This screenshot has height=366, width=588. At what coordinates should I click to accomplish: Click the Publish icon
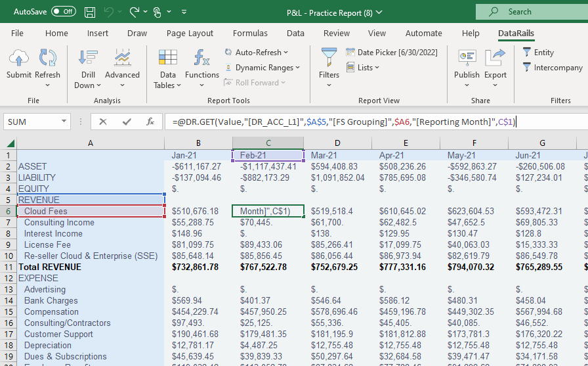click(467, 58)
